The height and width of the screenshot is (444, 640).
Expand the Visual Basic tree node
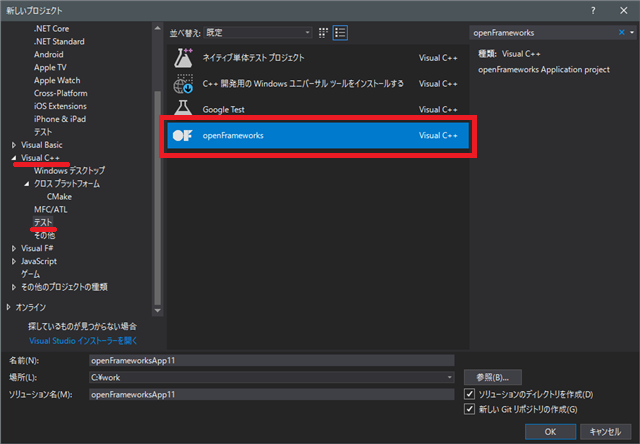click(x=13, y=145)
